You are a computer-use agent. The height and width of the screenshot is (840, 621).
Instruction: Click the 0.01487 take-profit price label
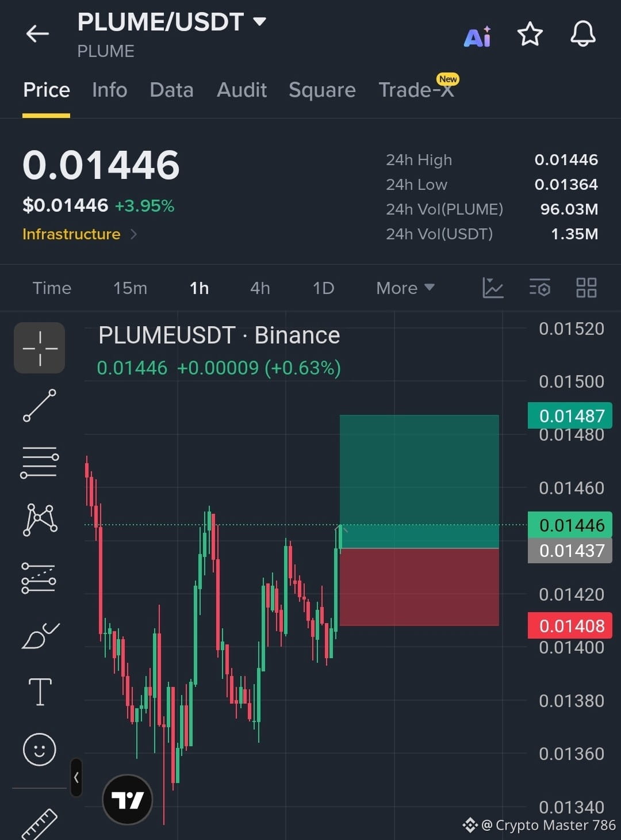pos(570,415)
